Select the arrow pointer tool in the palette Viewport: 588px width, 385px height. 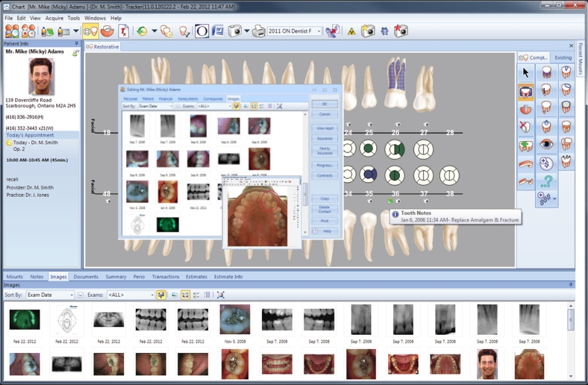point(526,72)
